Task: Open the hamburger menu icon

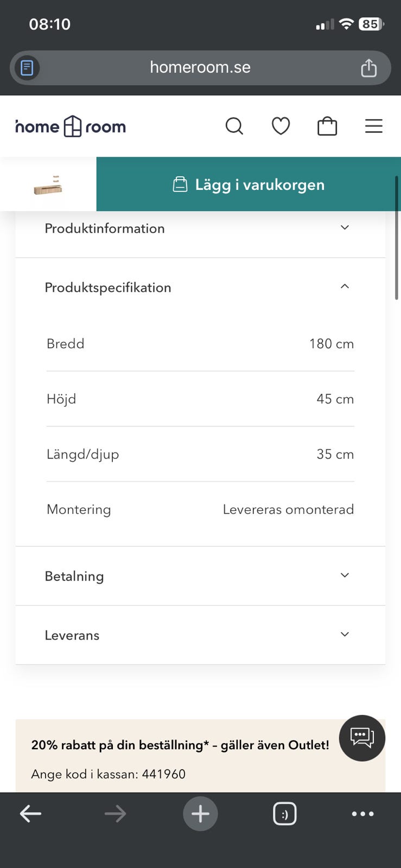Action: [x=373, y=126]
